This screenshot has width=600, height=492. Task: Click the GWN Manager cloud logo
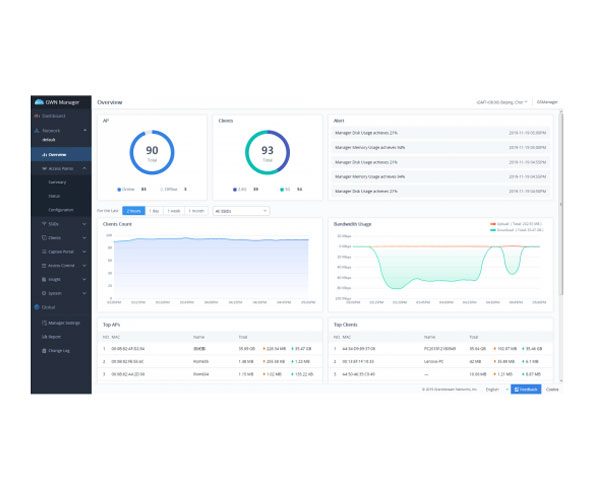(x=38, y=102)
